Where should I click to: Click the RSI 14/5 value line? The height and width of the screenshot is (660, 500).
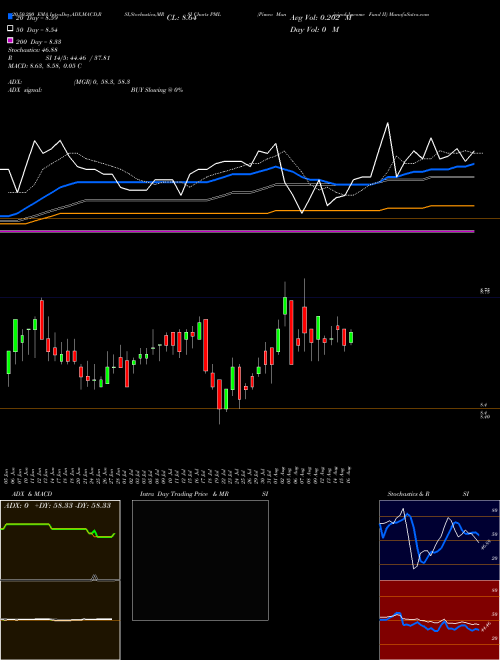[x=59, y=58]
